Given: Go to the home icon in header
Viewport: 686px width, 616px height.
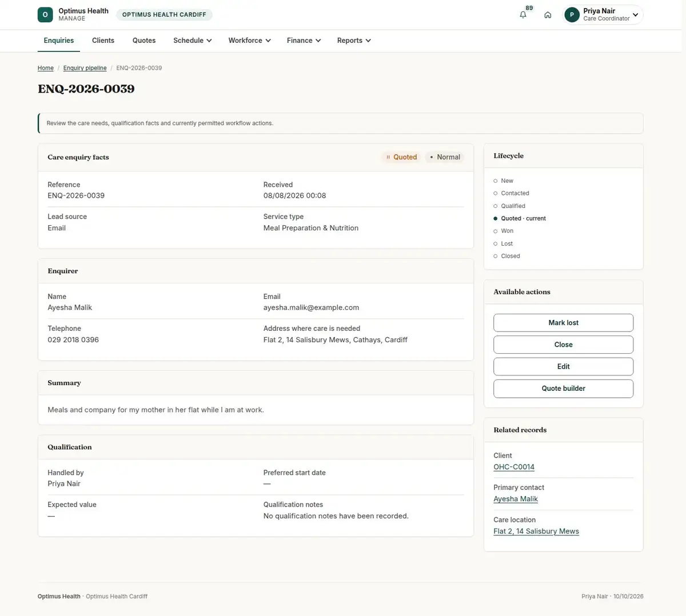Looking at the screenshot, I should [x=548, y=15].
